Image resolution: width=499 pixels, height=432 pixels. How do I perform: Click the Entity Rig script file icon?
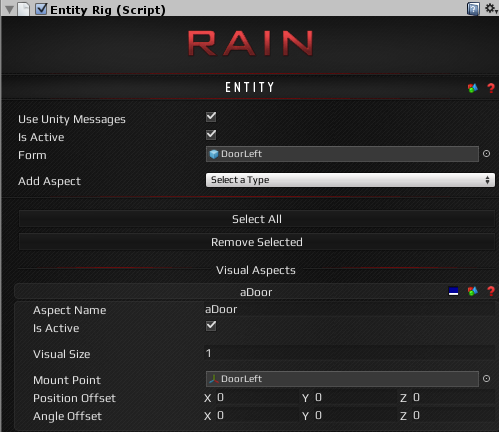pos(24,9)
